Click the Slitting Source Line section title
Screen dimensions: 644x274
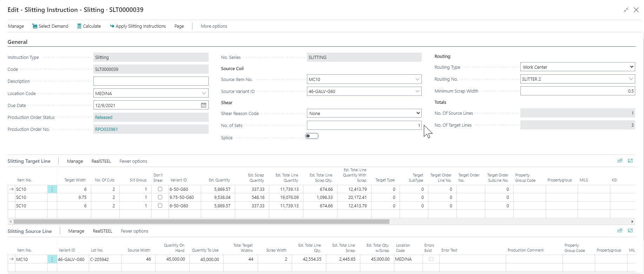pos(29,231)
